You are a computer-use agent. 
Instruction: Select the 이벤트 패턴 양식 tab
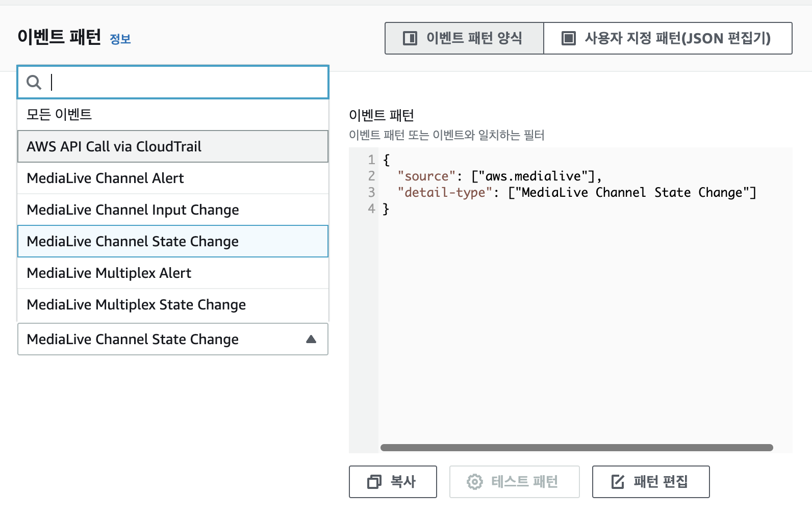point(464,38)
